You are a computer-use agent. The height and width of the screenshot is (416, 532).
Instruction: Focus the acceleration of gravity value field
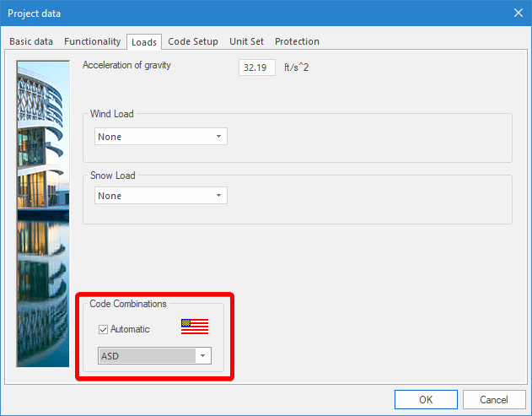[x=256, y=68]
